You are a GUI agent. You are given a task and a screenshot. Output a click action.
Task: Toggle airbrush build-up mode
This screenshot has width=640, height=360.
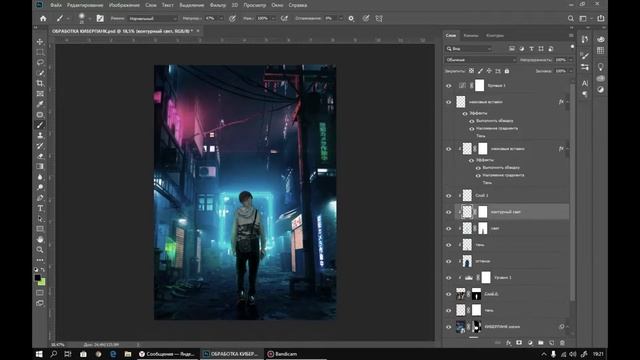284,18
